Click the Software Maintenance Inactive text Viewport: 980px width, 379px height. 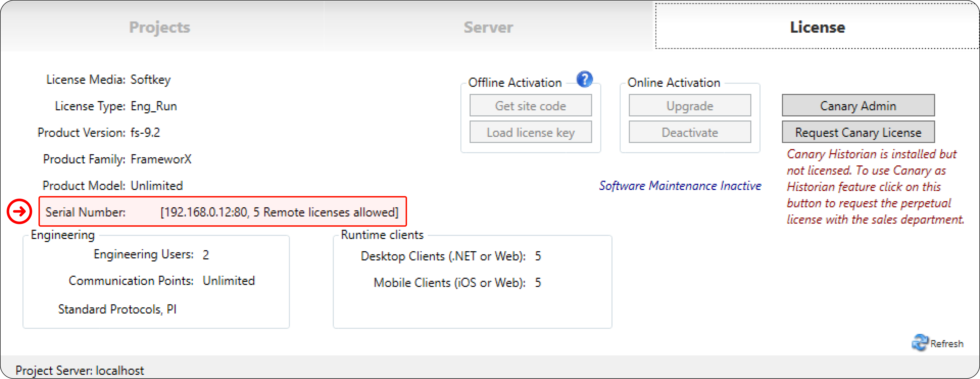tap(680, 186)
